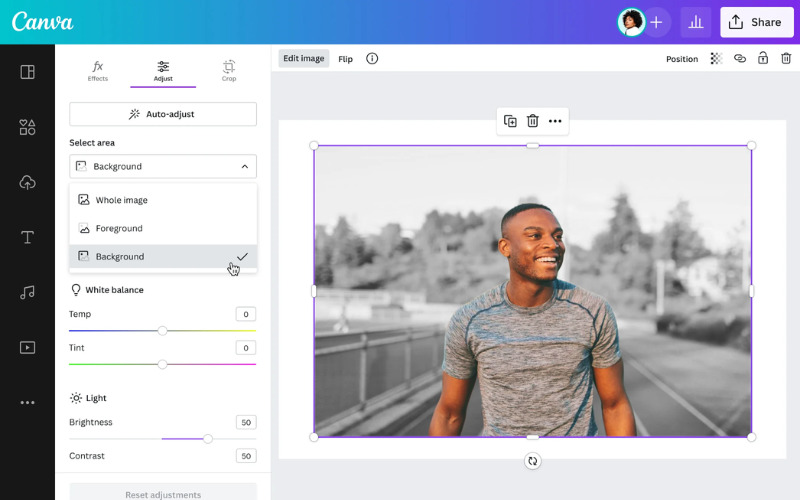Switch to the Effects tab
Viewport: 800px width, 500px height.
tap(98, 71)
